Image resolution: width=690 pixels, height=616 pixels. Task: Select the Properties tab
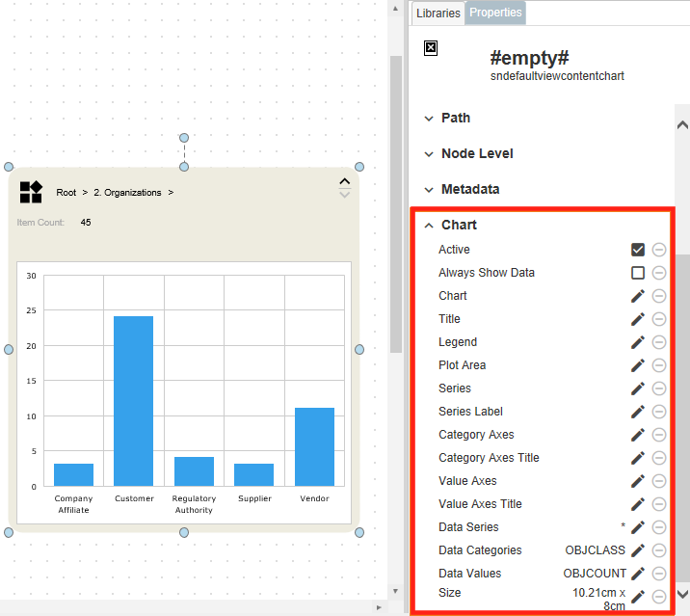(495, 13)
